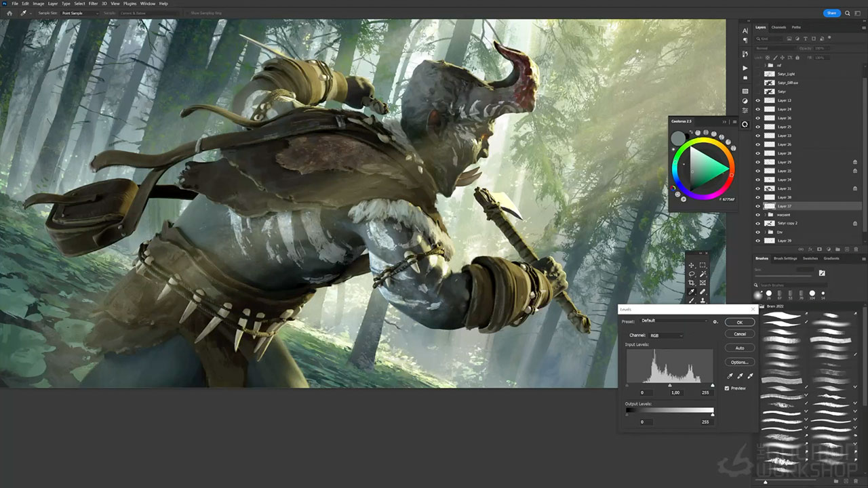Expand the warpaint layer group
The width and height of the screenshot is (868, 488).
pyautogui.click(x=765, y=214)
